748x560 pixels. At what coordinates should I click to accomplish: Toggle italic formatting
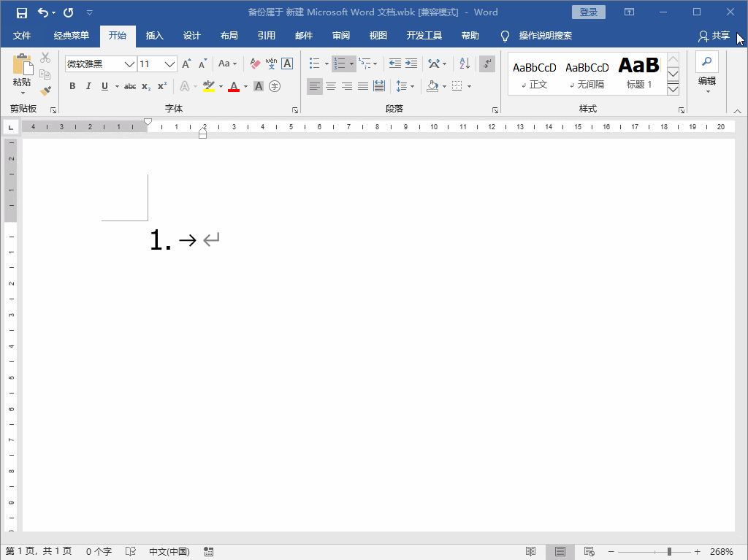tap(88, 86)
